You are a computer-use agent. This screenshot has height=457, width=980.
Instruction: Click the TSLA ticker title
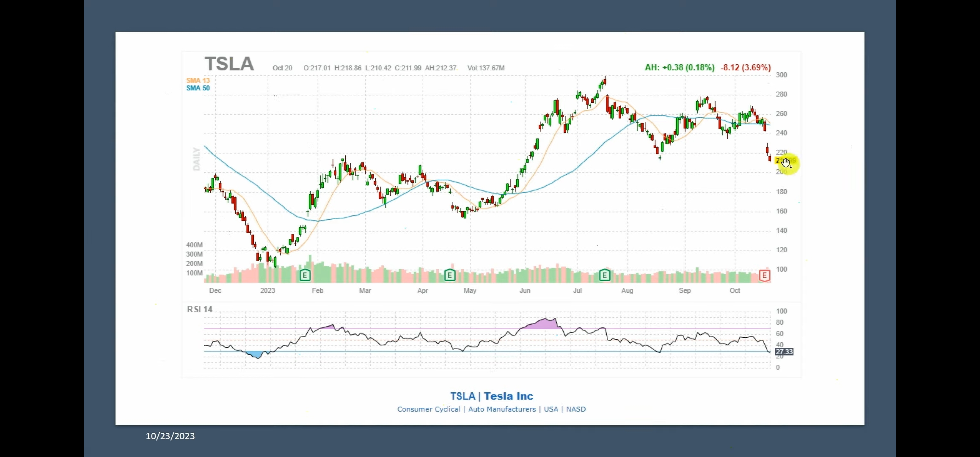tap(229, 64)
